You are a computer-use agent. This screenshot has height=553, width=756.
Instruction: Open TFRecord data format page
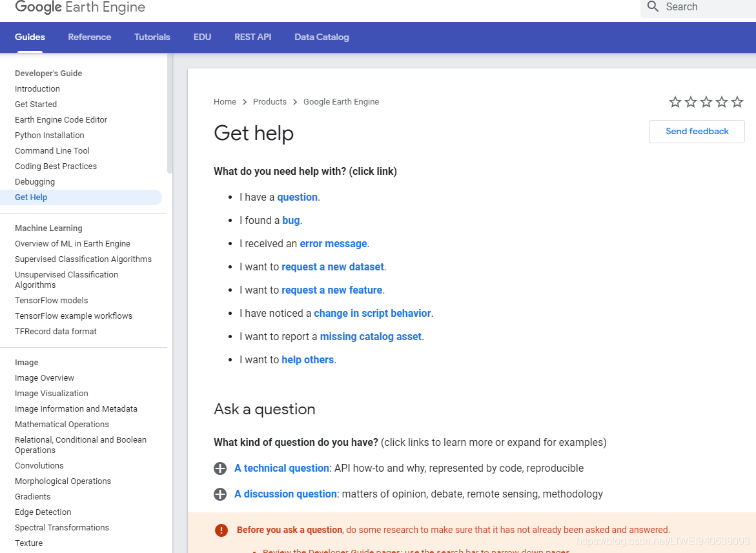pos(56,332)
